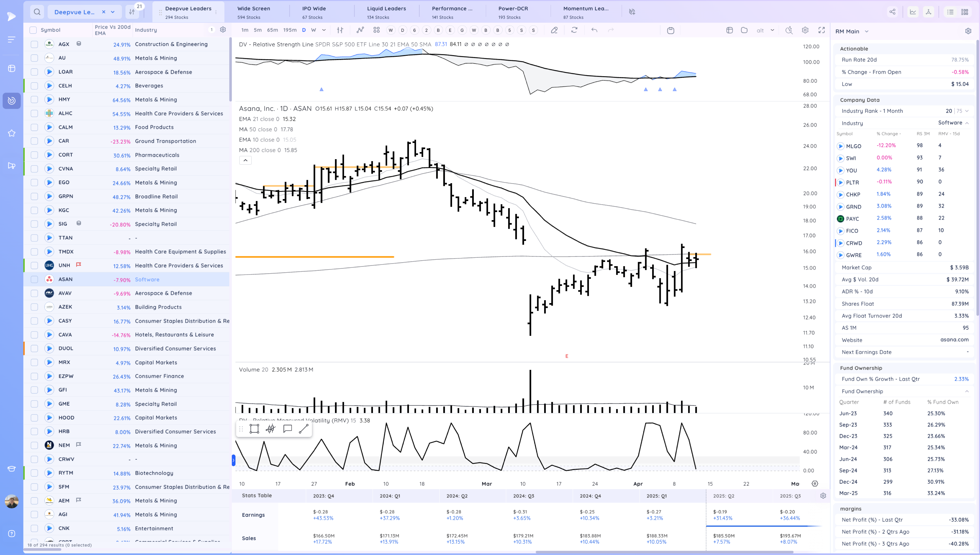980x555 pixels.
Task: Click the search magnifier icon
Action: tap(37, 12)
